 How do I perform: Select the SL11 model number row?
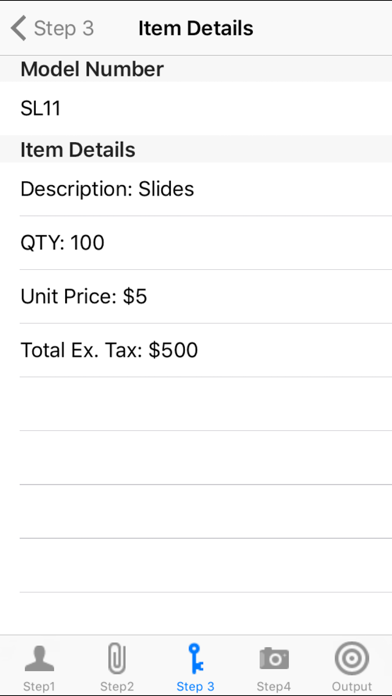click(196, 108)
